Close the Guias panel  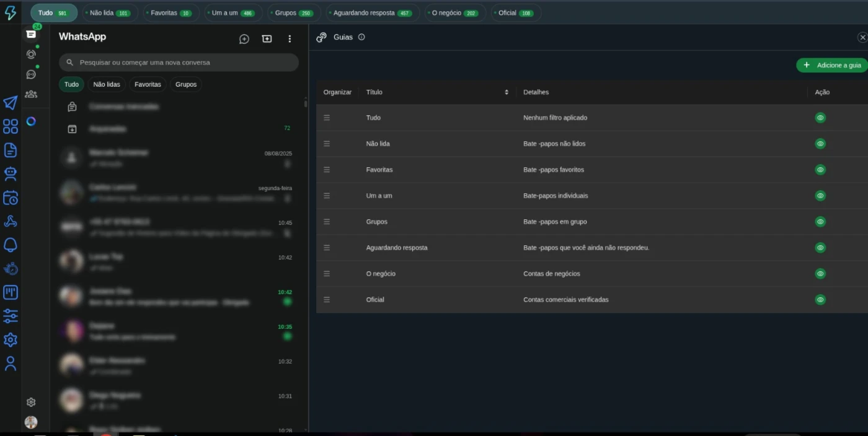pos(862,38)
